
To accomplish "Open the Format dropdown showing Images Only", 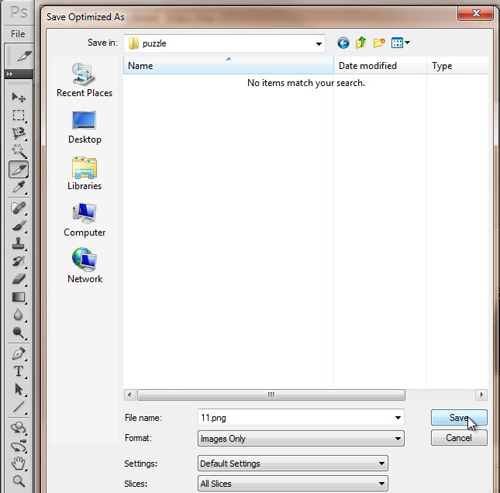I will pos(301,438).
